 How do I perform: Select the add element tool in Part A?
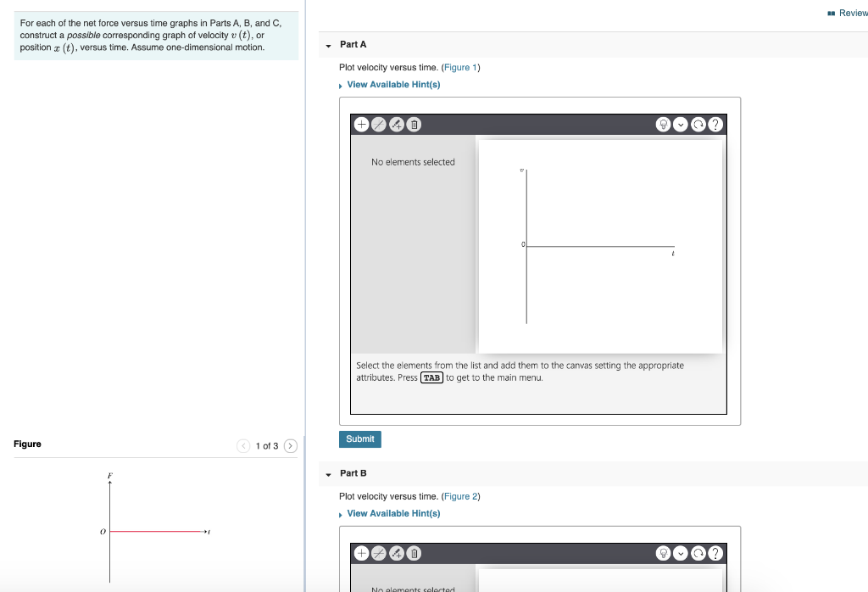361,124
